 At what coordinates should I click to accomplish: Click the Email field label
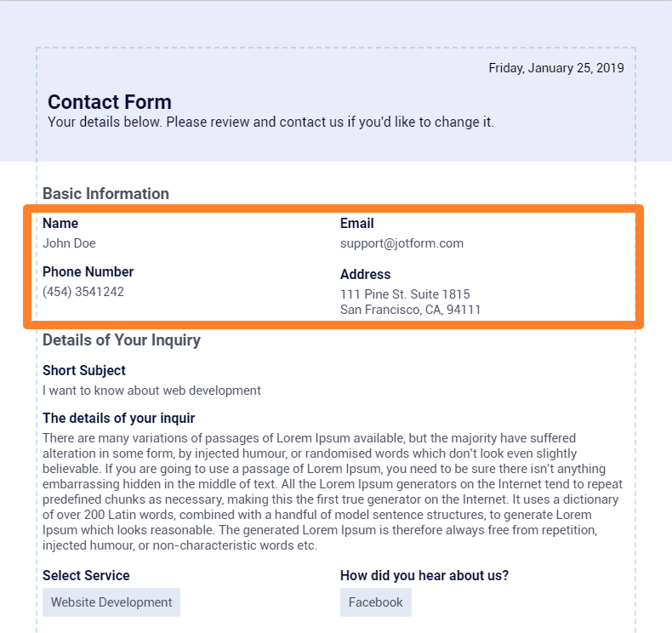356,224
